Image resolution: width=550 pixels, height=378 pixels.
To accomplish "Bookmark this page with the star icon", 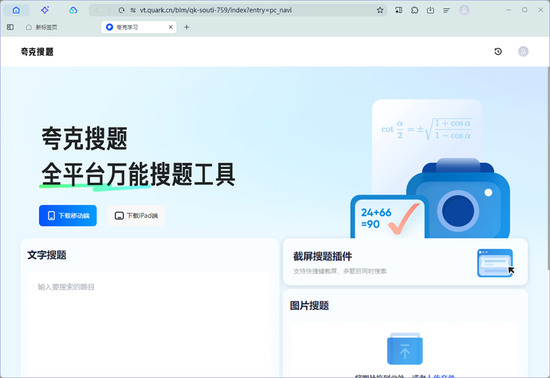I will [x=380, y=10].
